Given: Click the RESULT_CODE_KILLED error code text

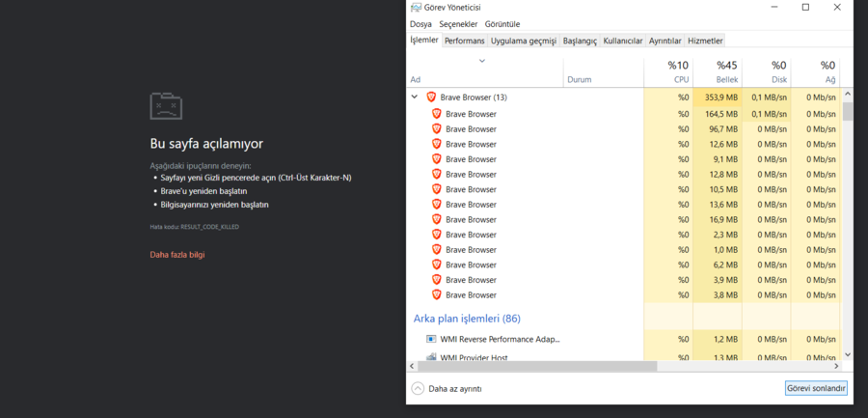Looking at the screenshot, I should coord(210,227).
